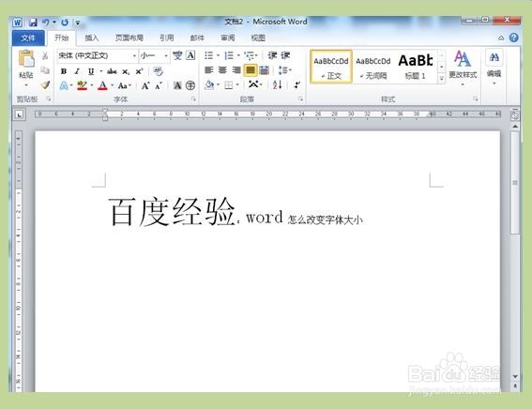Click the Copy icon
The height and width of the screenshot is (409, 532).
[45, 70]
